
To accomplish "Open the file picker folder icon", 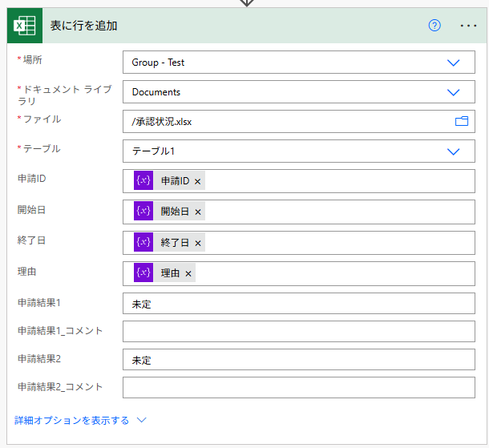I will 462,121.
